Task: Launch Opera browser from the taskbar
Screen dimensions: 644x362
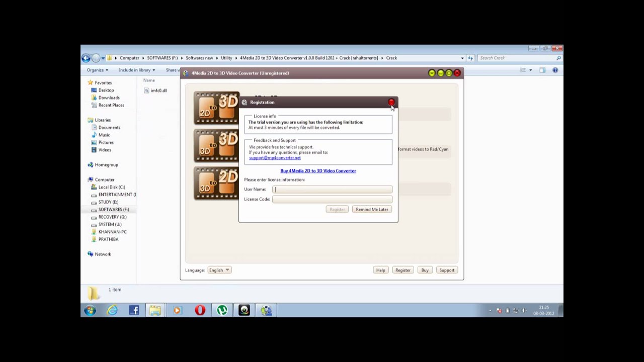Action: (200, 311)
